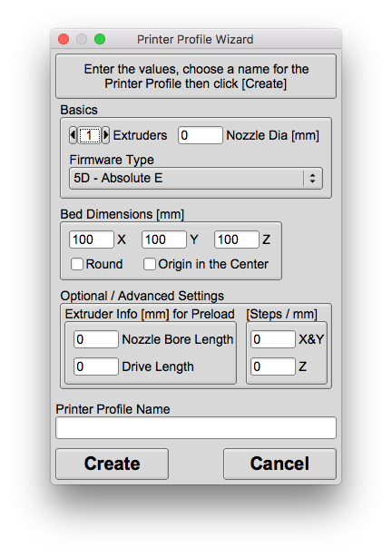Click the Nozzle Dia input field

click(201, 135)
